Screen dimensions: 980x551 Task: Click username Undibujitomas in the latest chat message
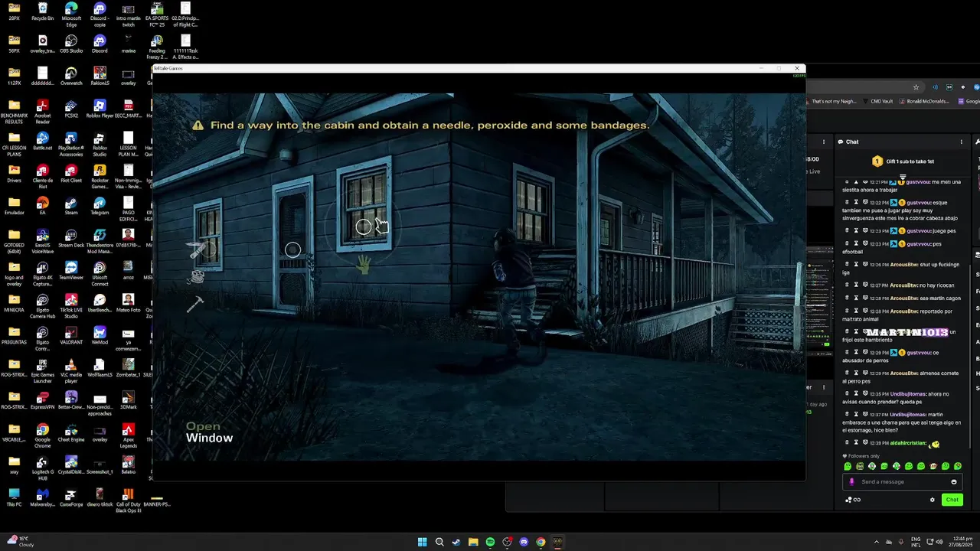pos(908,415)
